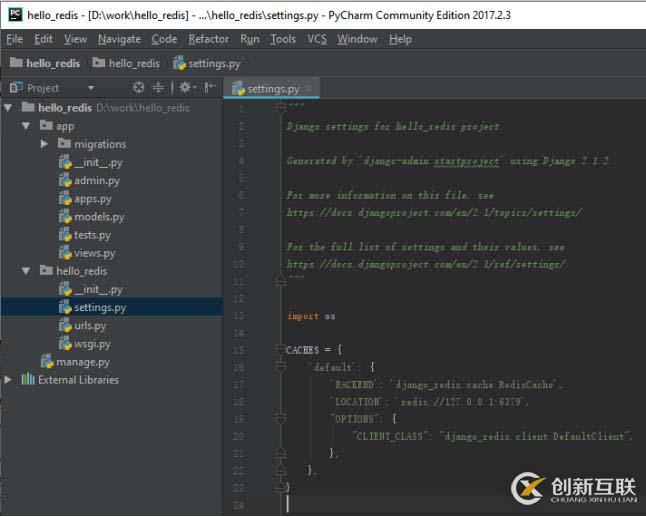Open the Navigate menu
Screen dimensions: 646x517
coord(119,39)
